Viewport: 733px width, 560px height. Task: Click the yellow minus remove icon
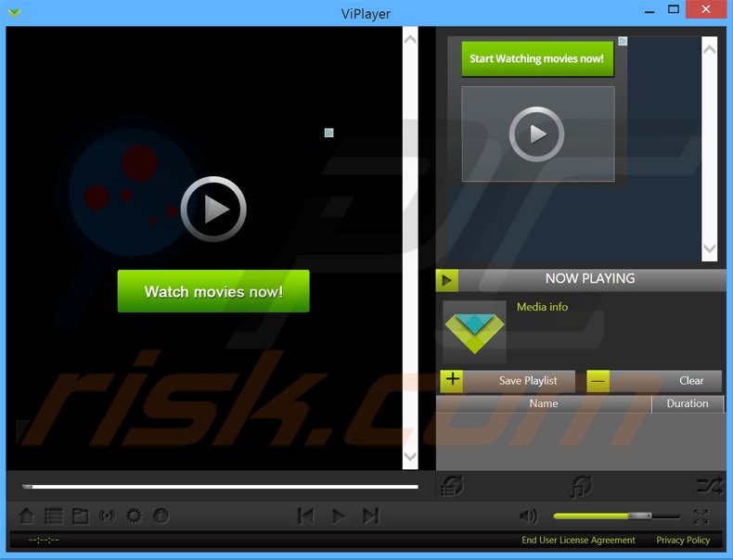click(598, 381)
